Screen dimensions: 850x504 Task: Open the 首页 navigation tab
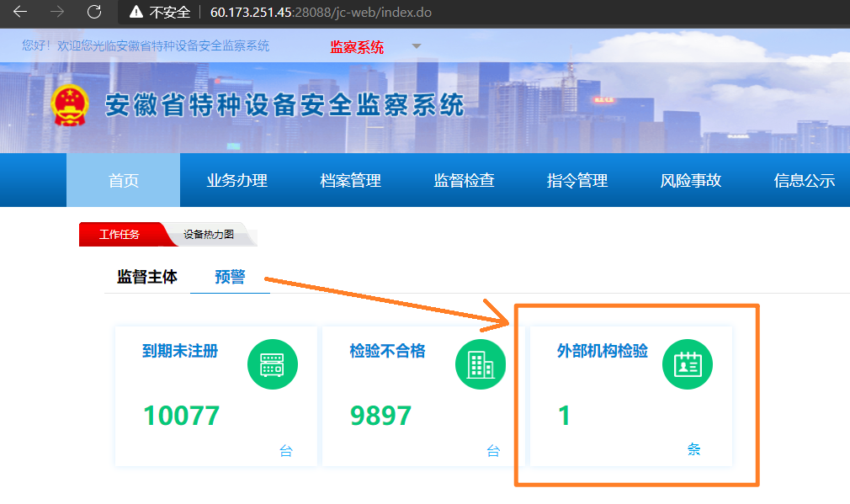(124, 180)
